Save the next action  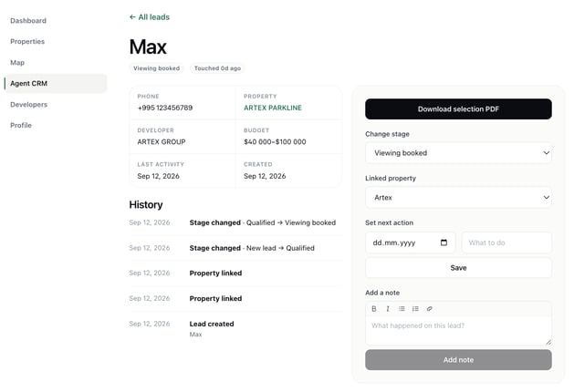[x=458, y=268]
